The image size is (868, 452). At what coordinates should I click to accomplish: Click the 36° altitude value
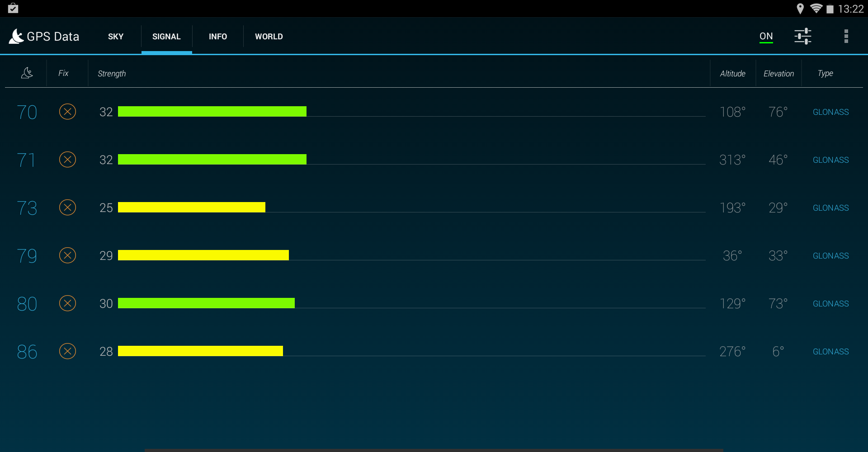pos(732,256)
